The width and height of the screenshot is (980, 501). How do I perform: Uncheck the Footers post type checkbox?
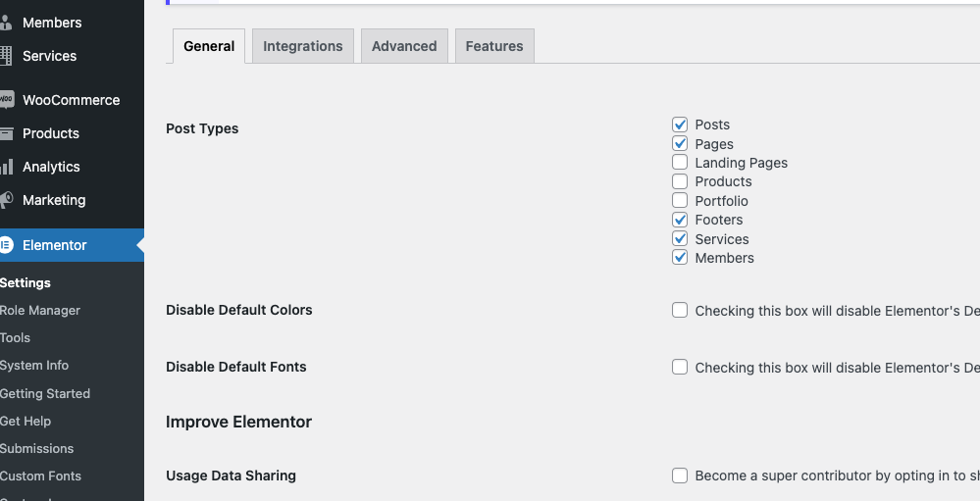click(680, 220)
